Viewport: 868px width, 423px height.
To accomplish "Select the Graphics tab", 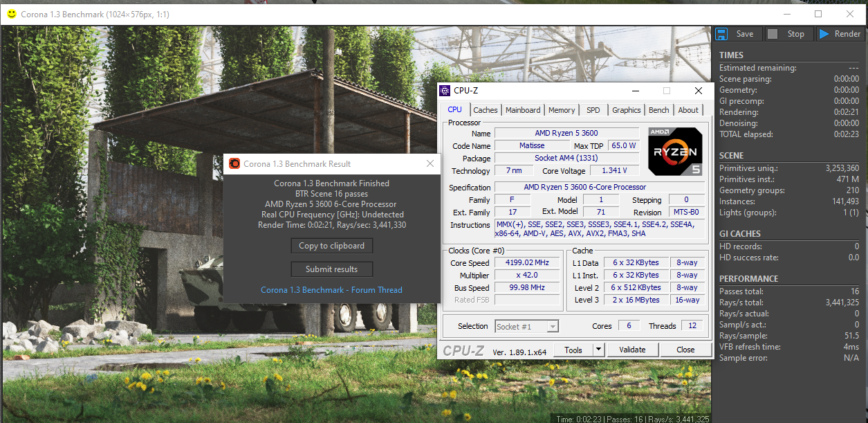I will pyautogui.click(x=627, y=110).
